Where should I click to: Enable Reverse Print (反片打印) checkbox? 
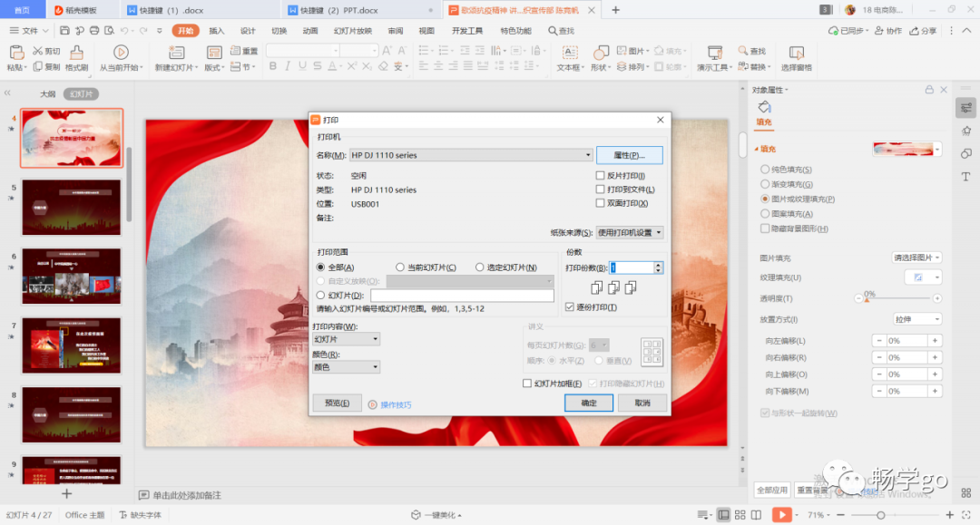click(x=600, y=175)
